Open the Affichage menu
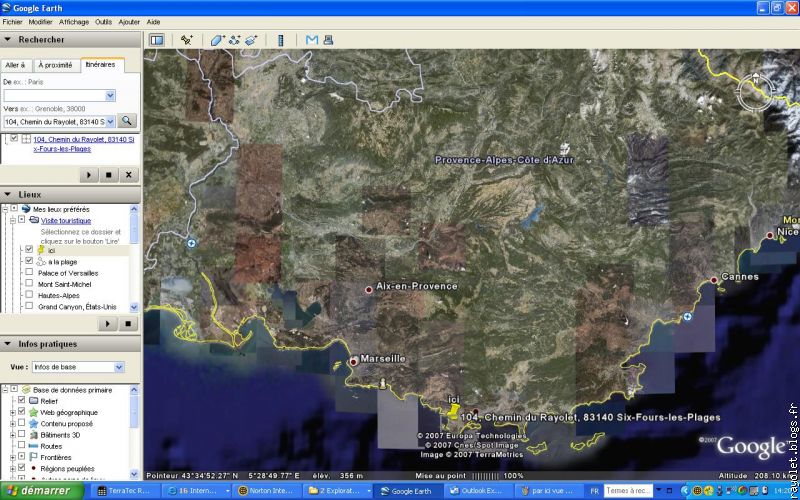The width and height of the screenshot is (800, 500). 73,21
